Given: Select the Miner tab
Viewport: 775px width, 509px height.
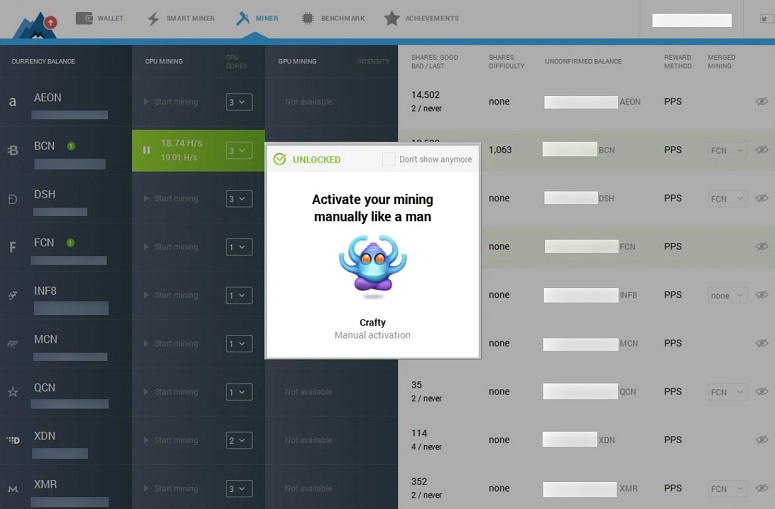Looking at the screenshot, I should [257, 18].
